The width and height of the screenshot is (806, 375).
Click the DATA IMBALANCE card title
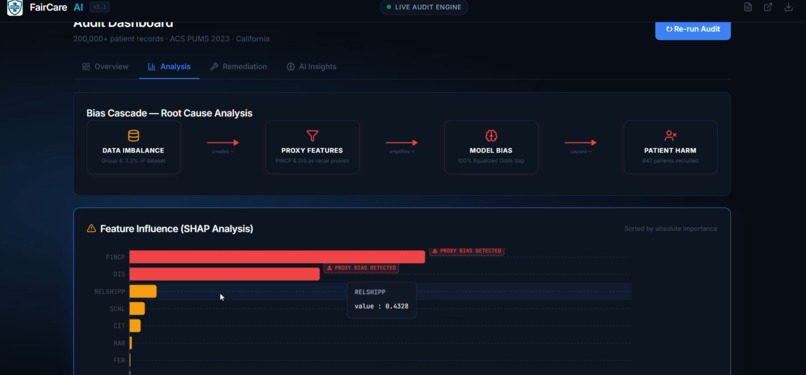pos(133,151)
